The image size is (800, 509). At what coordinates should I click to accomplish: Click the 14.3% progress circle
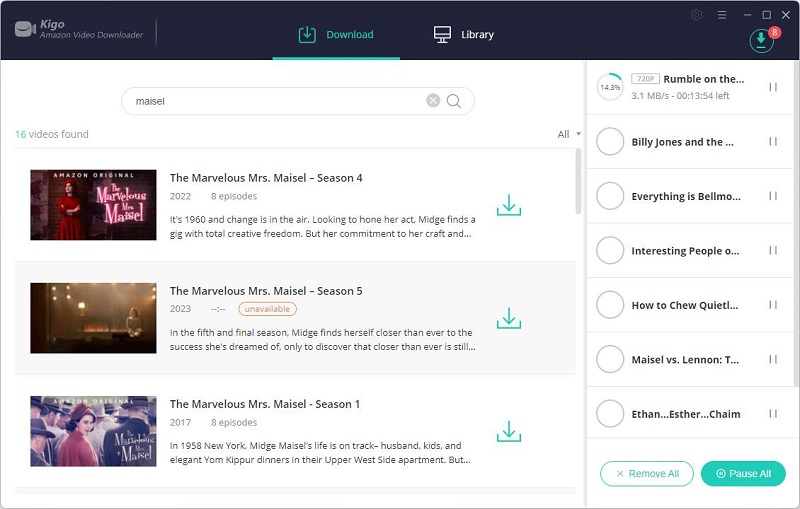(x=610, y=87)
